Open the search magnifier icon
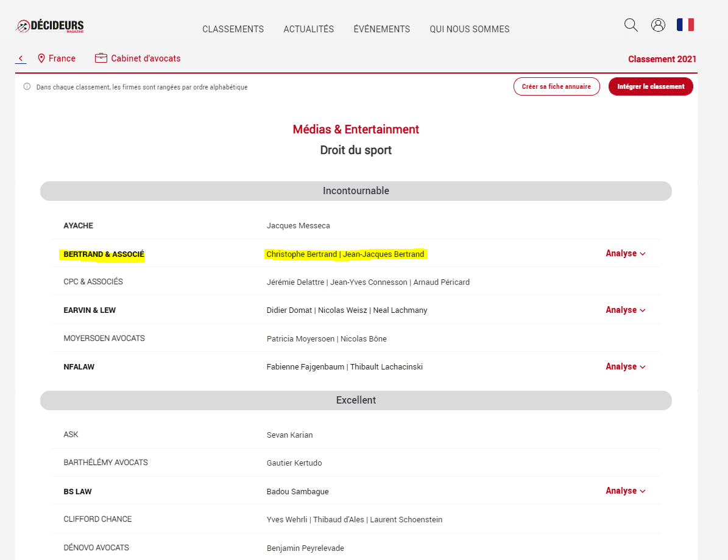 pyautogui.click(x=631, y=25)
